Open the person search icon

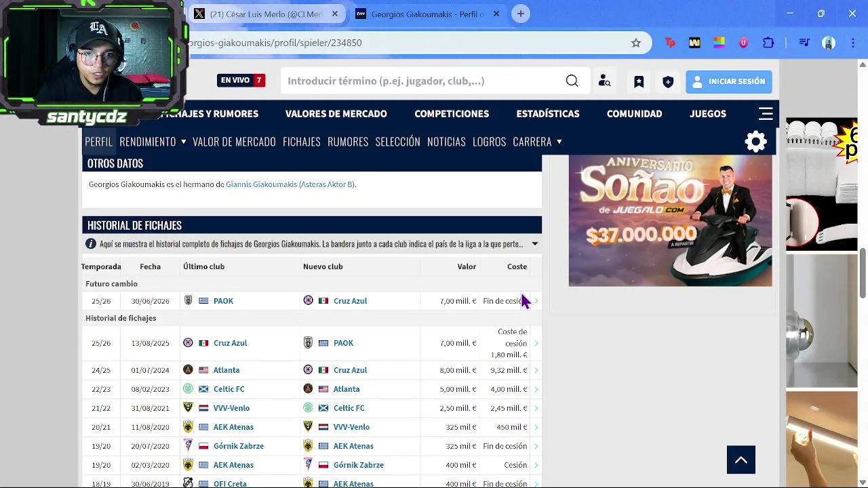pyautogui.click(x=604, y=81)
